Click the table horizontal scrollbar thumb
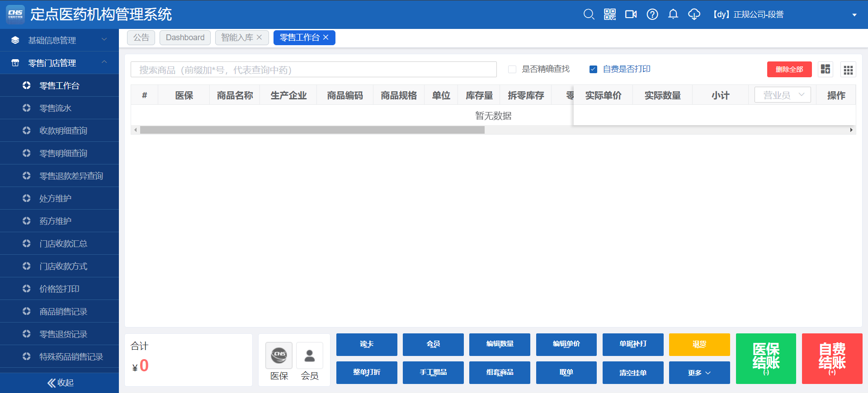Screen dimensions: 868x393 click(x=312, y=130)
